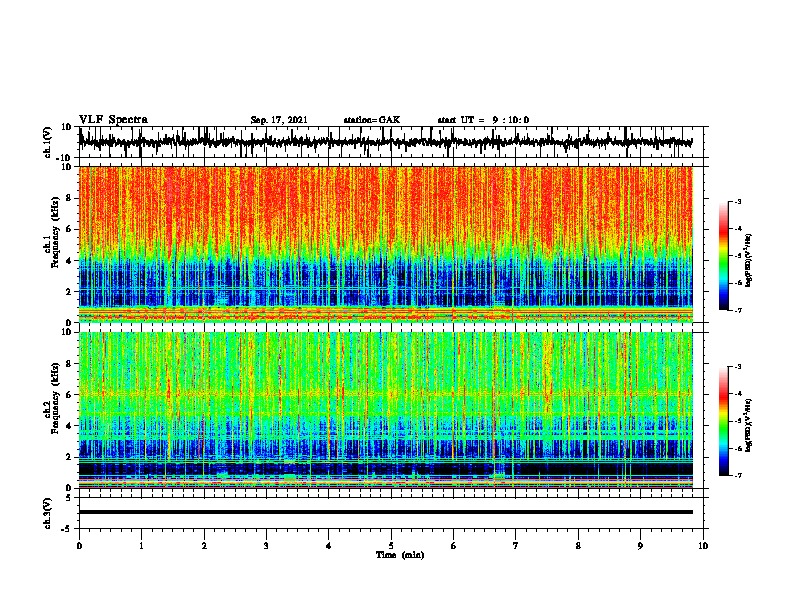
Task: Click the log(PSD) label beside ch.1 color bar
Action: point(748,261)
